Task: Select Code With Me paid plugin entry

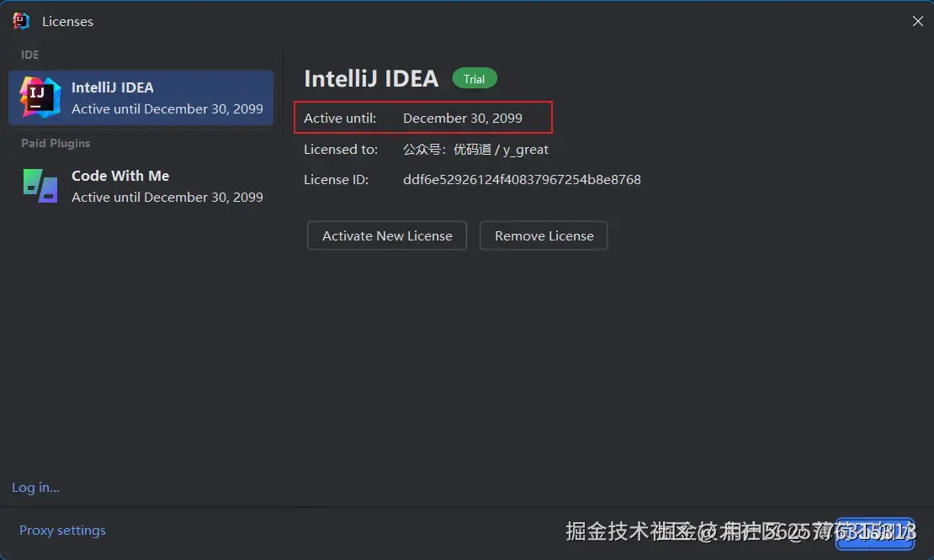Action: (141, 187)
